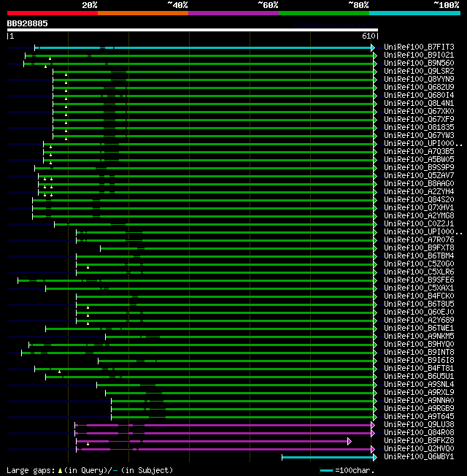Click the UniRef100_Q67XF9 label
This screenshot has width=467, height=476.
pos(419,119)
